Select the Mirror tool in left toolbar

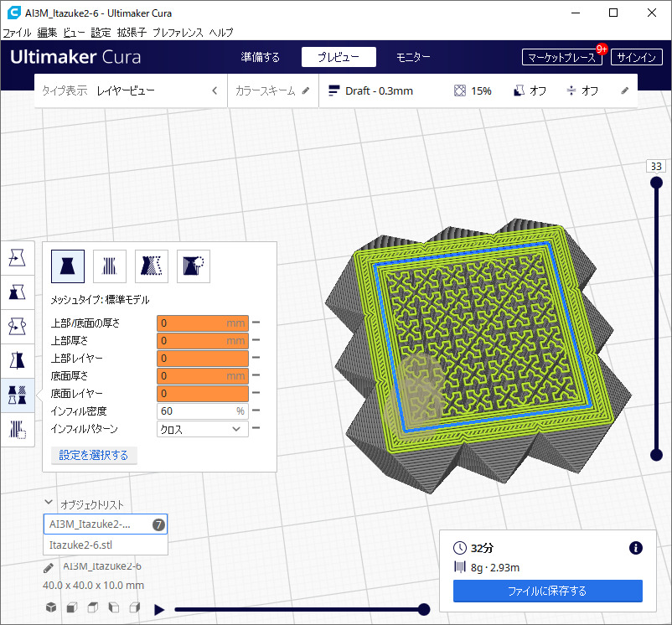tap(17, 360)
